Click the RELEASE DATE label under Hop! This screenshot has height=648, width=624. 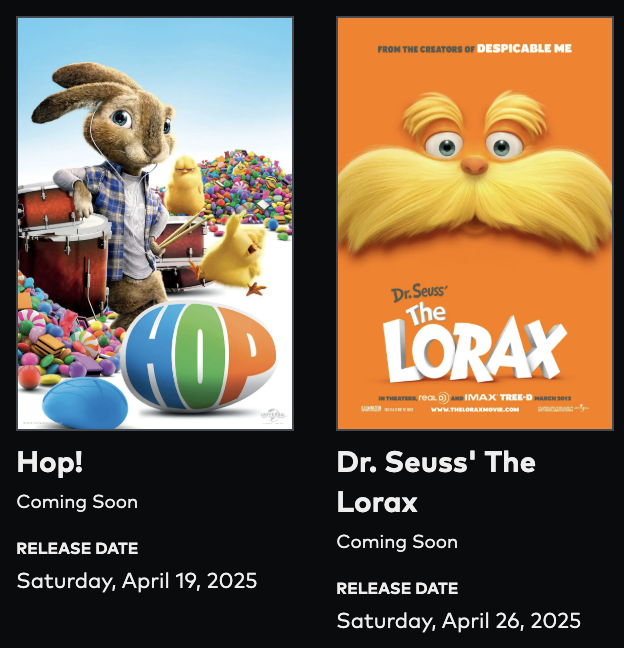(77, 548)
